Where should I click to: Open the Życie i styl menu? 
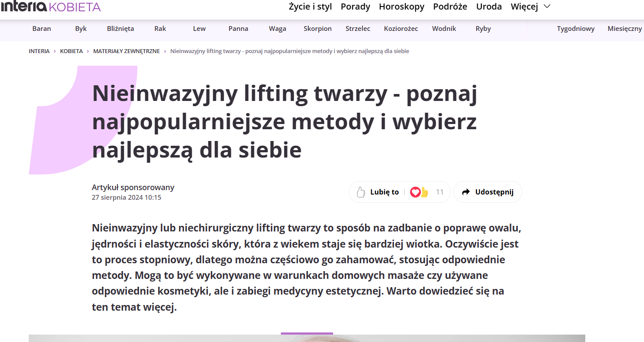click(x=310, y=7)
